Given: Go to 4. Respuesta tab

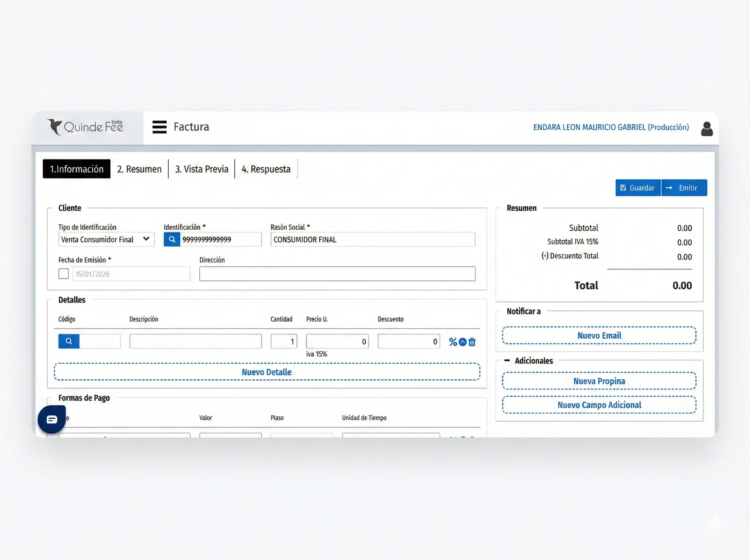Looking at the screenshot, I should [x=266, y=169].
